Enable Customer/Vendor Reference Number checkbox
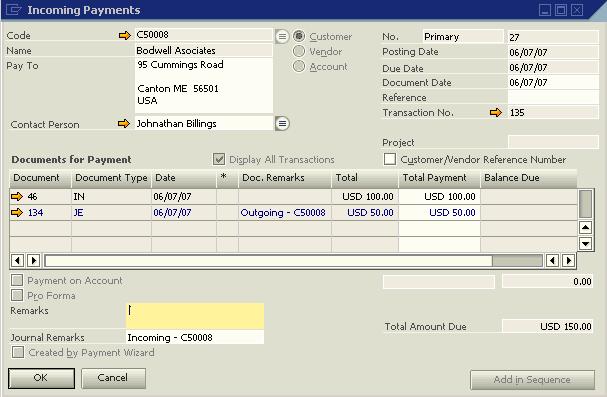The image size is (607, 397). tap(389, 159)
